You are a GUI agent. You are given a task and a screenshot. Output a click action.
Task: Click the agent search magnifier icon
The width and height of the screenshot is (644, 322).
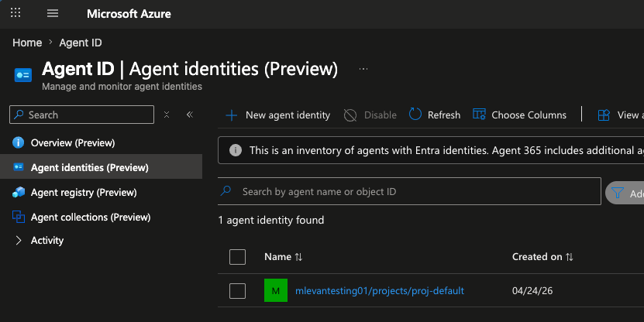point(226,190)
